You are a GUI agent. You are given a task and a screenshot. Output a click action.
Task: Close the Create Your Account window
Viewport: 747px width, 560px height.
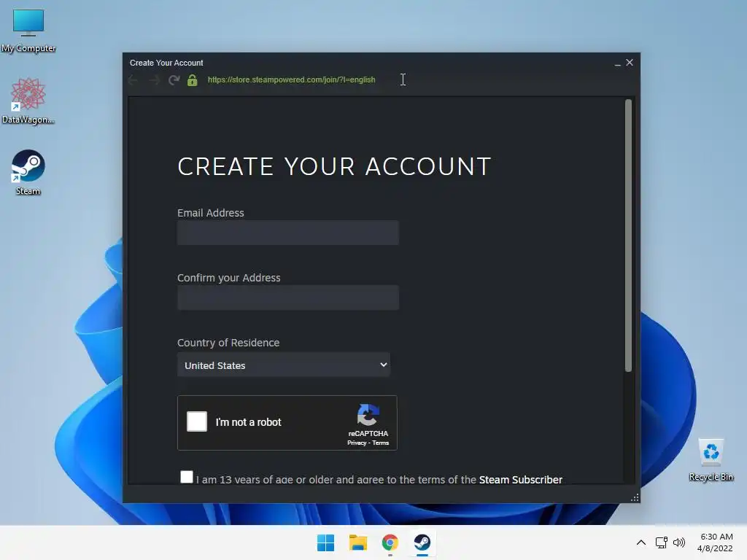pyautogui.click(x=630, y=63)
